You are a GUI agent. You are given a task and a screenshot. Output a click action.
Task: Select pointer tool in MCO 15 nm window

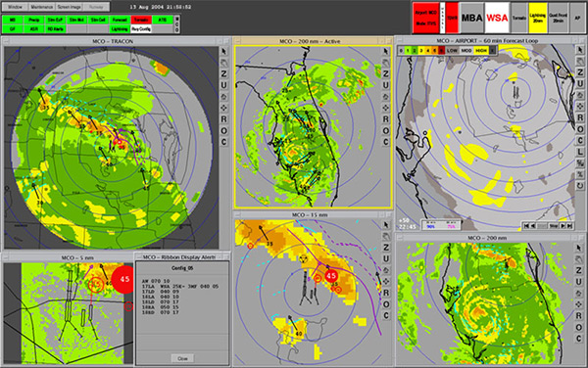pyautogui.click(x=385, y=225)
